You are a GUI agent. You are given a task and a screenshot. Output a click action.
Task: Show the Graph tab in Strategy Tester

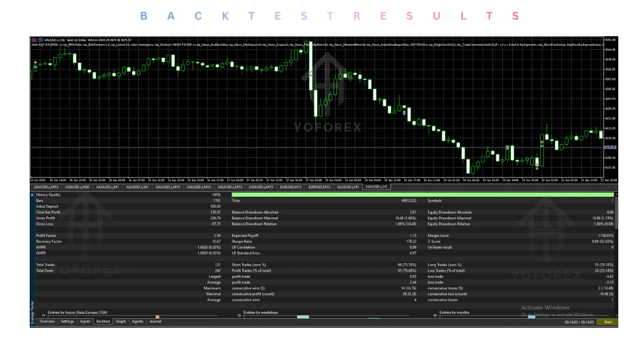pos(121,321)
